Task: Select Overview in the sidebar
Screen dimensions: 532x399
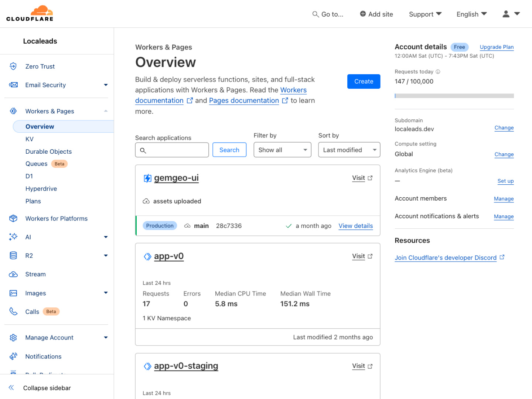Action: (63, 126)
